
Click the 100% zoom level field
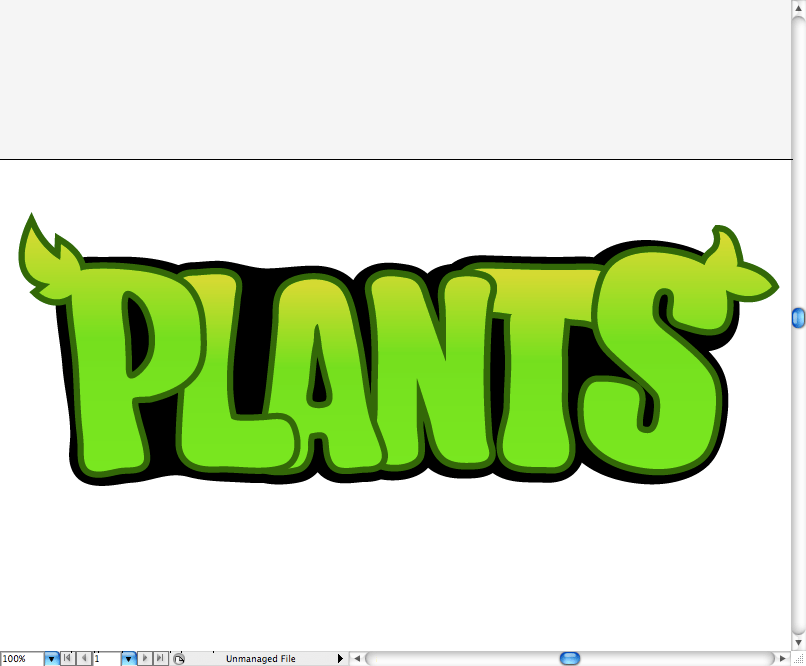[22, 659]
